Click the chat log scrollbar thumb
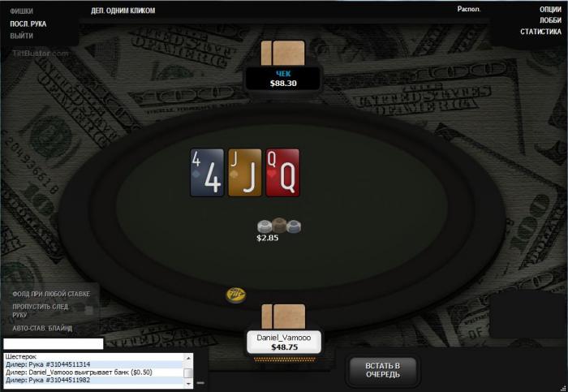 pos(188,373)
